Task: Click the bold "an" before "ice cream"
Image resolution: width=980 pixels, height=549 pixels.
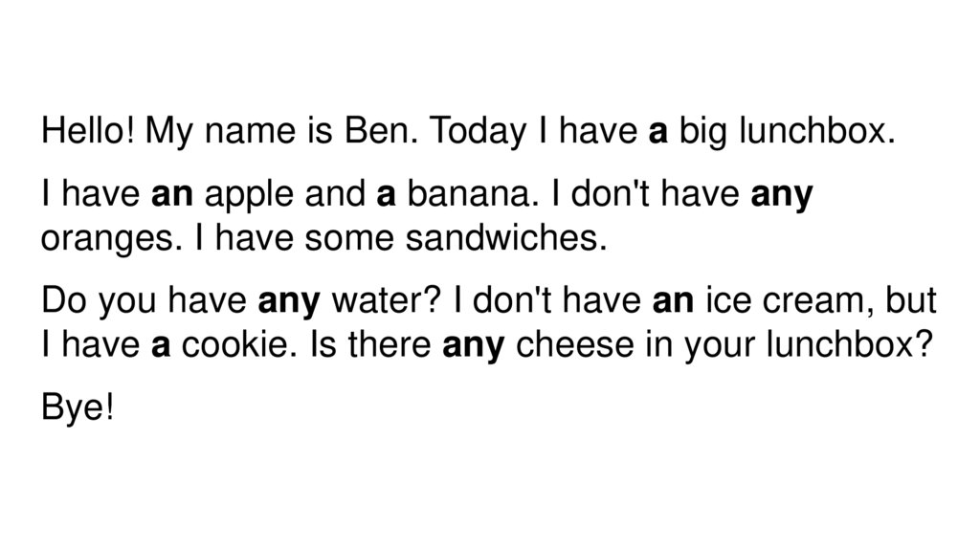Action: click(673, 300)
